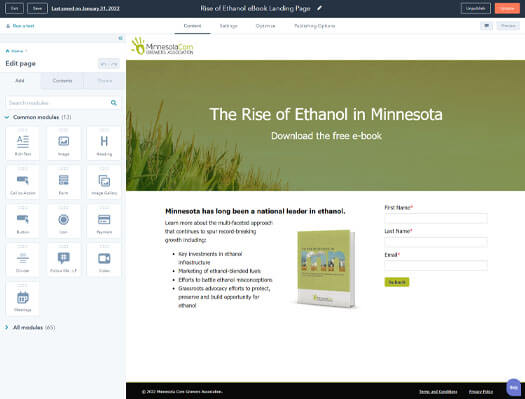Viewport: 525px width, 399px height.
Task: Collapse the left sidebar panel
Action: pos(121,38)
